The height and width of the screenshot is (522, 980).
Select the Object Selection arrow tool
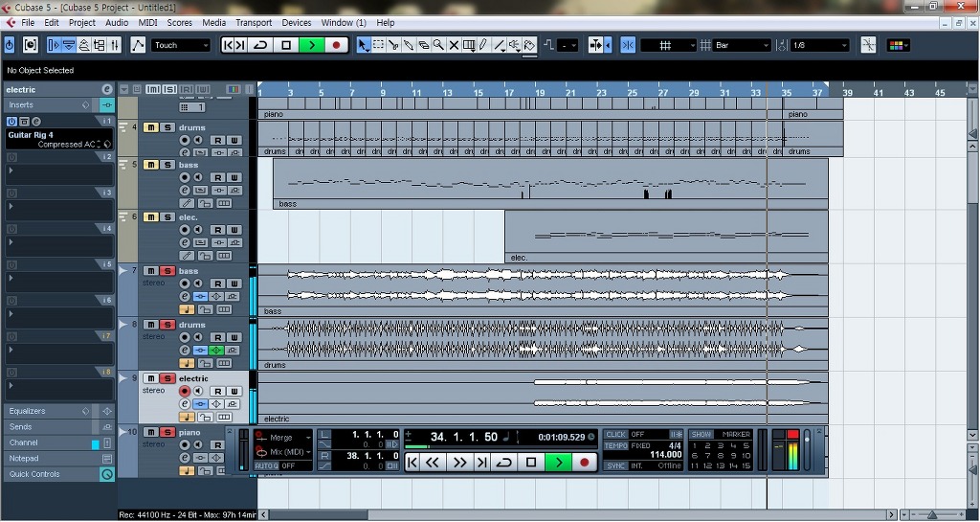(x=363, y=45)
